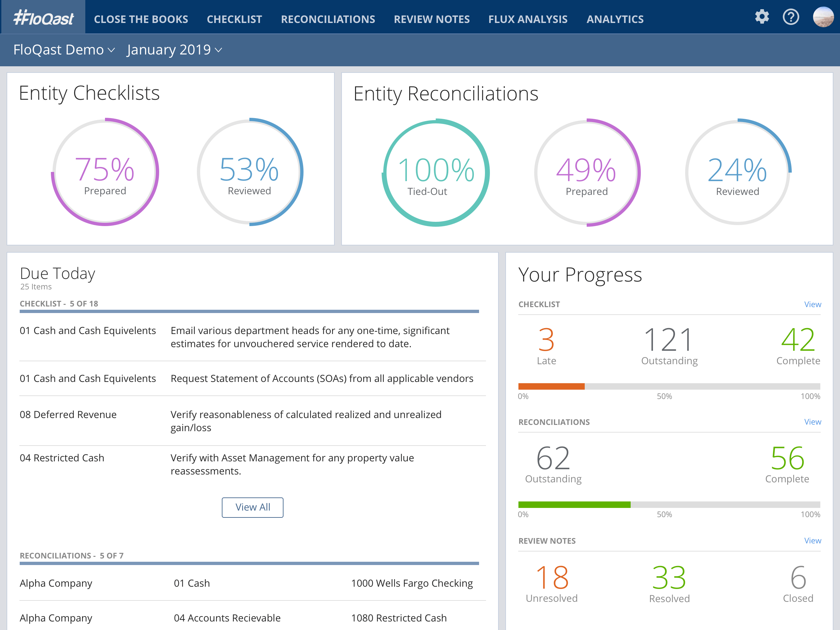Click the View link beside Review Notes
The width and height of the screenshot is (840, 630).
click(x=812, y=540)
